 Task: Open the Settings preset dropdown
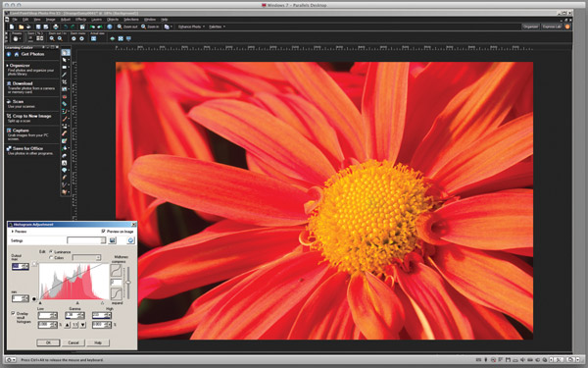click(103, 240)
